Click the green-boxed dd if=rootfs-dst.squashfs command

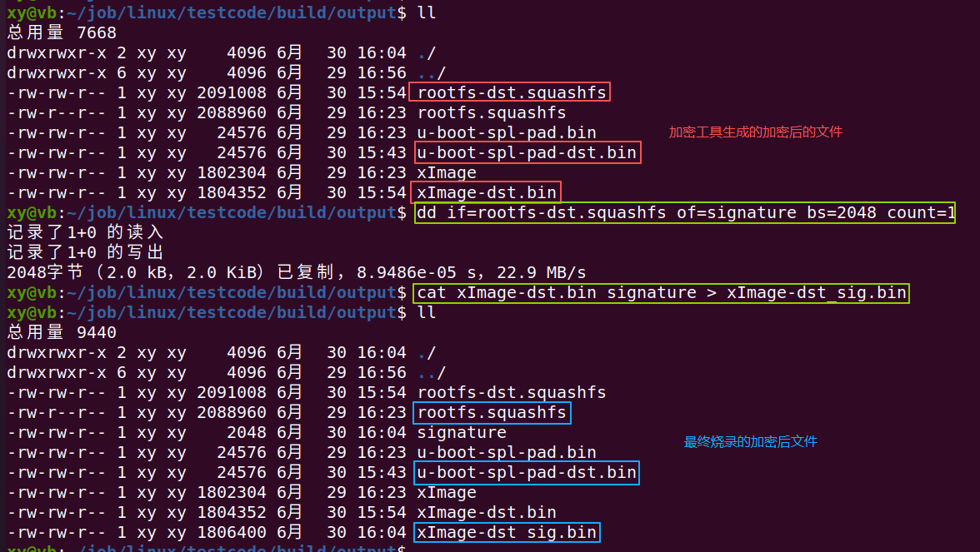tap(685, 212)
